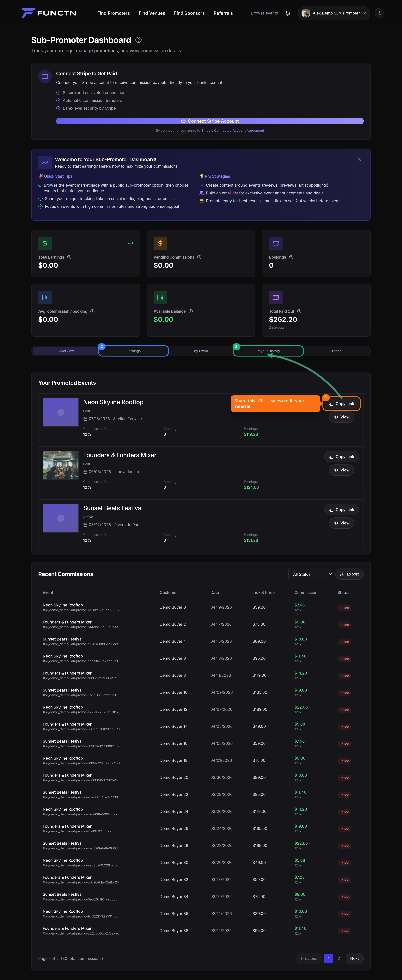The height and width of the screenshot is (980, 402).
Task: Click the green dollar Total Earnings icon
Action: (45, 243)
